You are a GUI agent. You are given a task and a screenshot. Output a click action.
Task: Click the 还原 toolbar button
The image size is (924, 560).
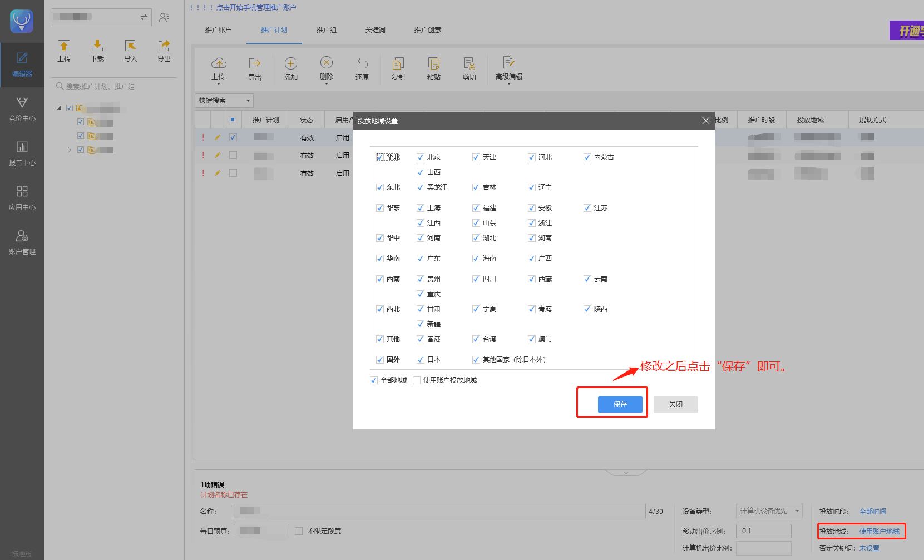coord(362,69)
